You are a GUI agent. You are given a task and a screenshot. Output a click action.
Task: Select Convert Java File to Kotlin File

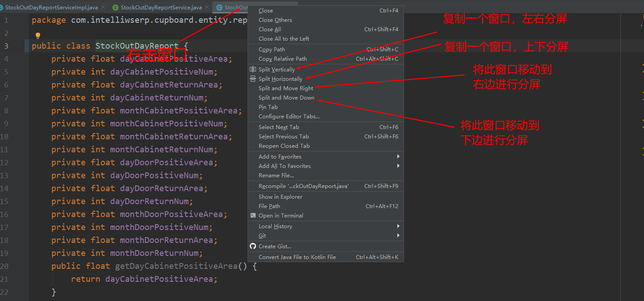[x=326, y=257]
